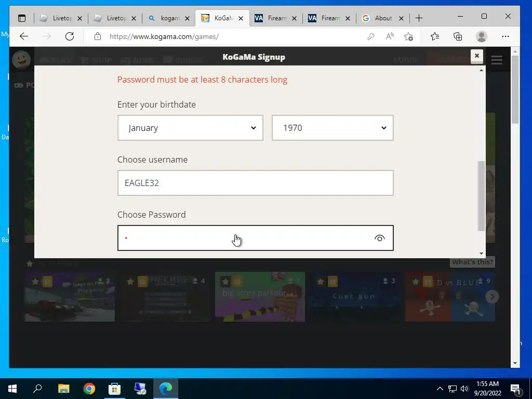Show hidden system tray icons

pyautogui.click(x=440, y=389)
